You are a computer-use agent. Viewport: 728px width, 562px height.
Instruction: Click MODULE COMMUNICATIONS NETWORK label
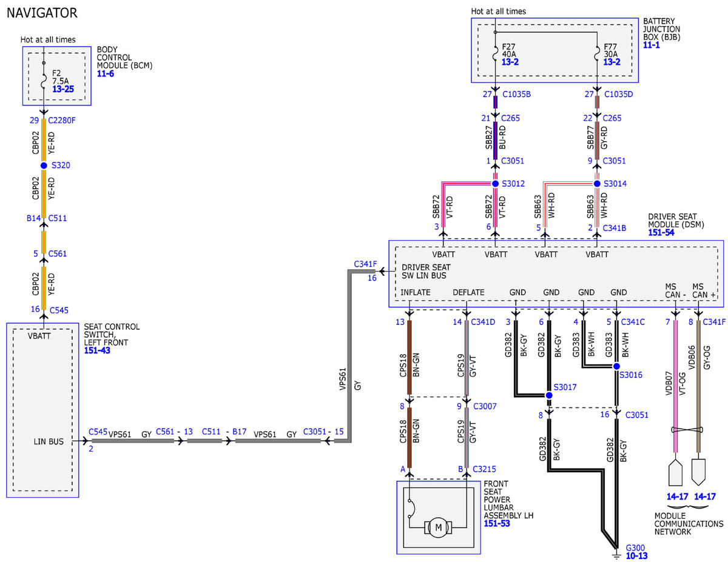(689, 523)
